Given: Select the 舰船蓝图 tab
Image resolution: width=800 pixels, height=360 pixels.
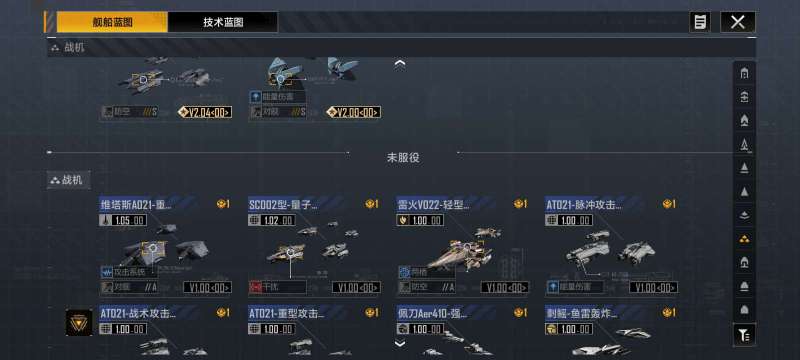Looking at the screenshot, I should pyautogui.click(x=112, y=22).
